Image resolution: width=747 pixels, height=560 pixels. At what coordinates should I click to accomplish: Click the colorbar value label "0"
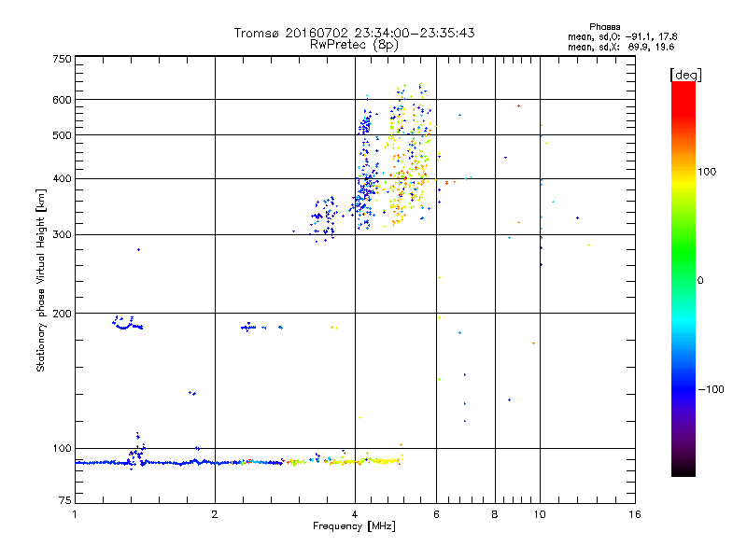[700, 280]
